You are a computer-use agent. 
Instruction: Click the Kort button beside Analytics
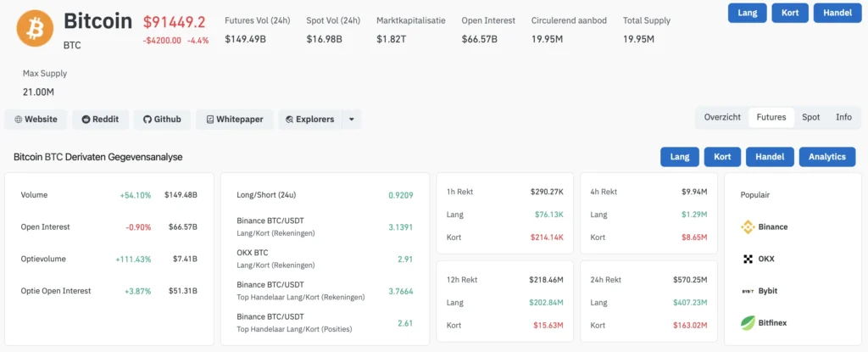pos(722,157)
